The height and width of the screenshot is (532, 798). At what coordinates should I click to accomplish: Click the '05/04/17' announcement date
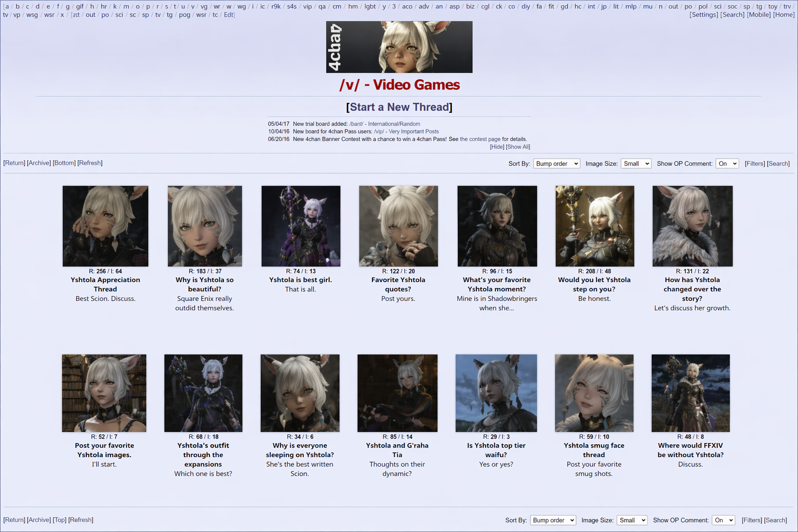point(278,124)
